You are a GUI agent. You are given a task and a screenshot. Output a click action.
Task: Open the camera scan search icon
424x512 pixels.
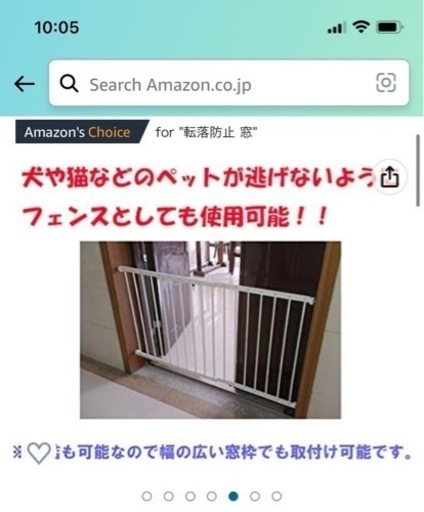[x=386, y=82]
